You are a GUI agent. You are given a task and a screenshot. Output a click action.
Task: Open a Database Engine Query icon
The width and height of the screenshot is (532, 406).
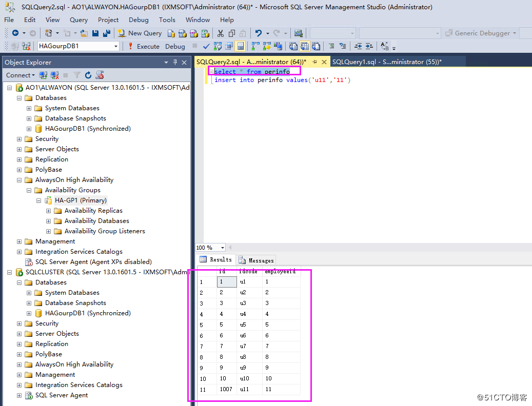tap(171, 33)
